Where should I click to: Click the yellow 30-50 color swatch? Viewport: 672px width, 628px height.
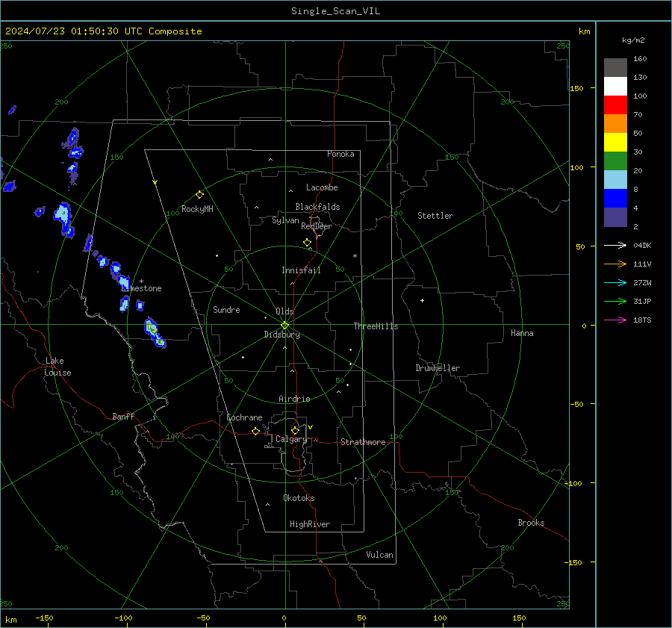coord(615,143)
